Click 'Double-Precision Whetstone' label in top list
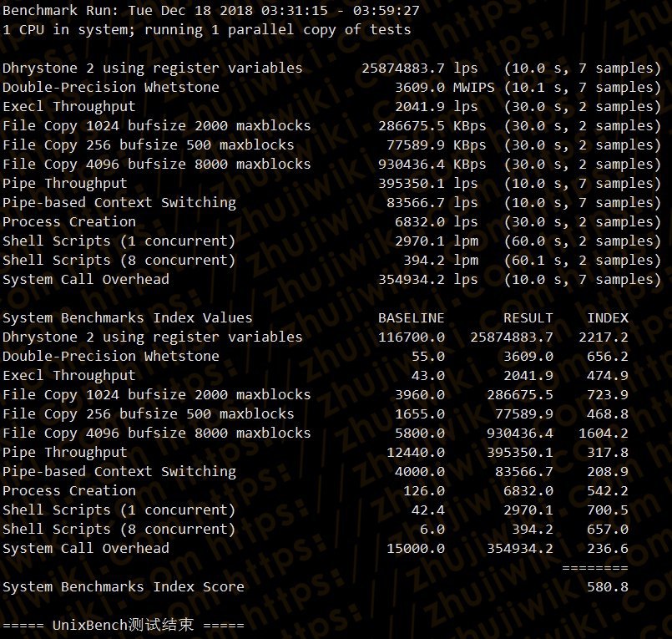 click(x=111, y=88)
